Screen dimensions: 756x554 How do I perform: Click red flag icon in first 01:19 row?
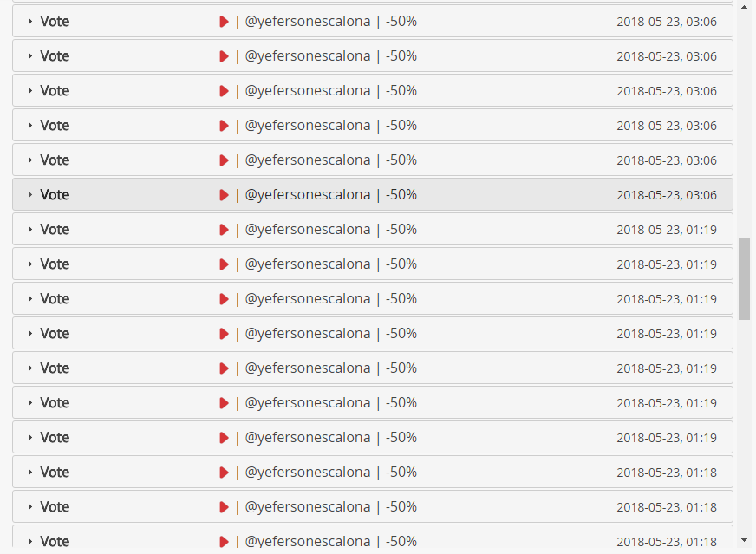[224, 230]
